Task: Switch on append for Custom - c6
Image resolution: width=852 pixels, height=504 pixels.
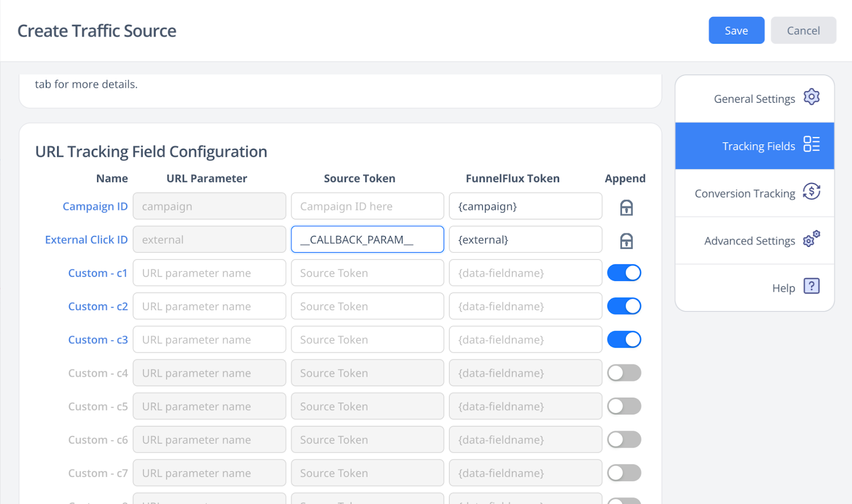Action: (x=624, y=440)
